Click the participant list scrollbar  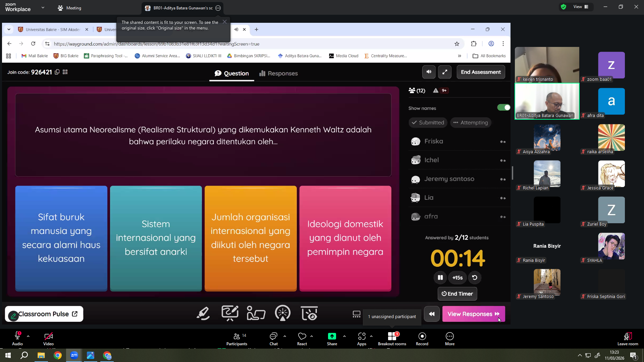512,173
